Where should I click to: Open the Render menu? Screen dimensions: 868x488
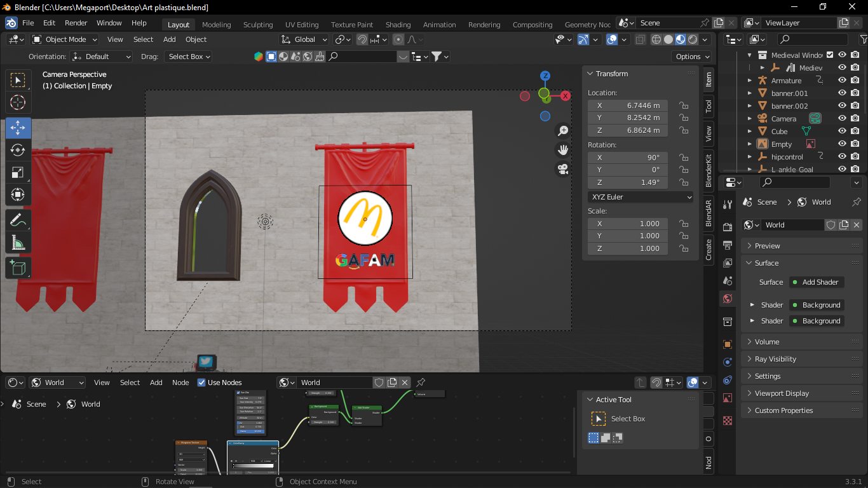pyautogui.click(x=76, y=23)
